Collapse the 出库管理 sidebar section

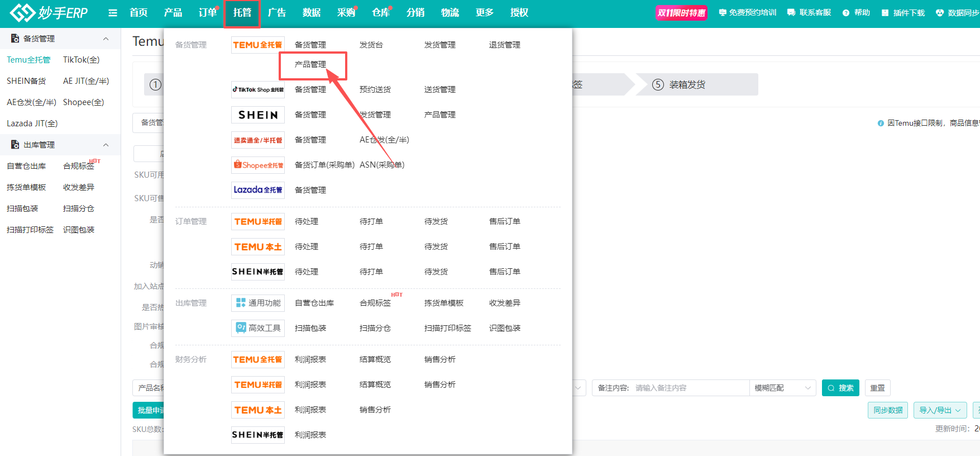click(x=106, y=145)
